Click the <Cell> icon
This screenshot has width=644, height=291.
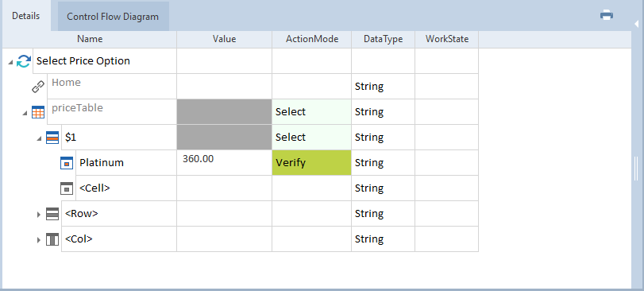(67, 188)
